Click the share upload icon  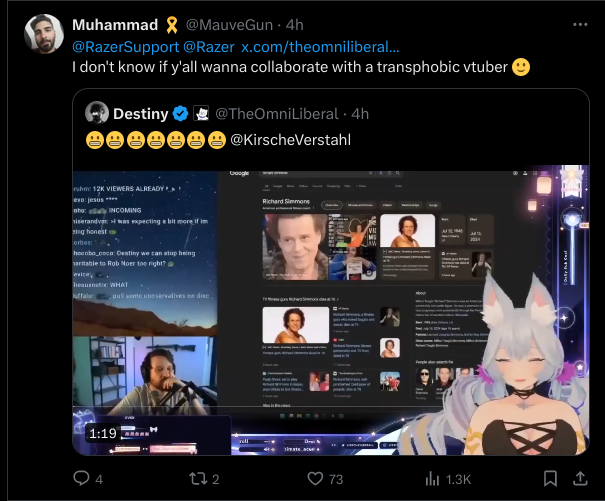pos(580,478)
